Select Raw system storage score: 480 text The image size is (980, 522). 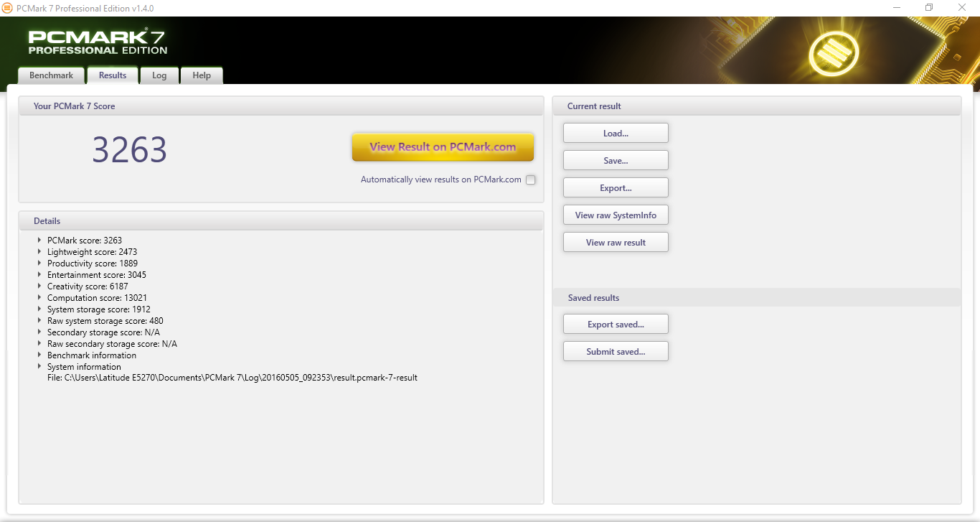tap(105, 321)
